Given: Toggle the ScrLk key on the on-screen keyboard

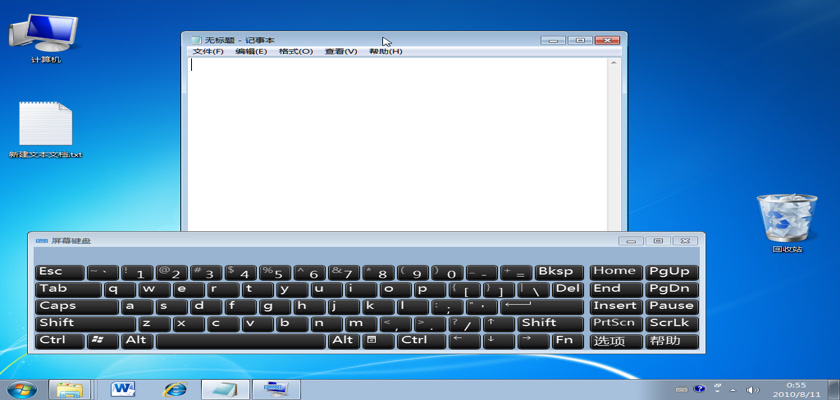Looking at the screenshot, I should [670, 323].
